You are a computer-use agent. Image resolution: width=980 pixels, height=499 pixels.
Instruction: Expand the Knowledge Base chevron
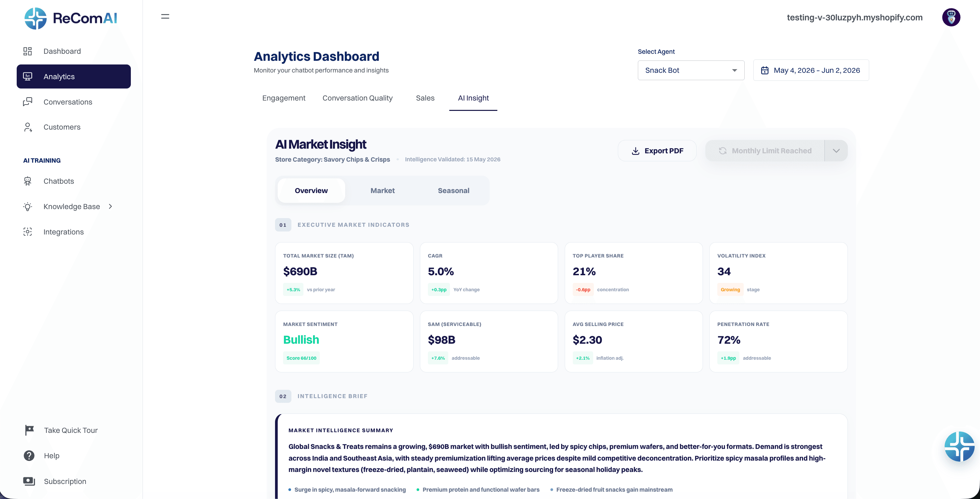(x=110, y=206)
